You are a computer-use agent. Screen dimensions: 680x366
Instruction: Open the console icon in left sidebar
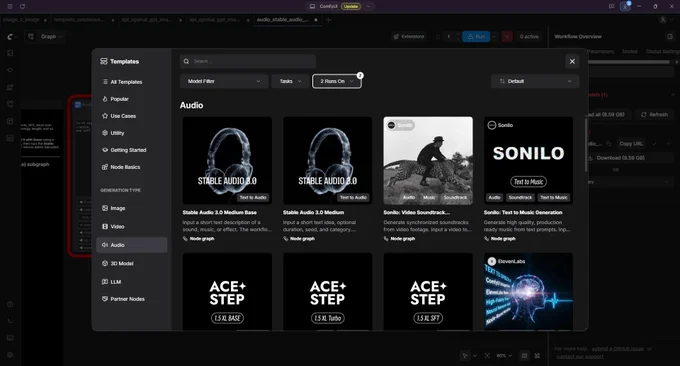pos(10,321)
